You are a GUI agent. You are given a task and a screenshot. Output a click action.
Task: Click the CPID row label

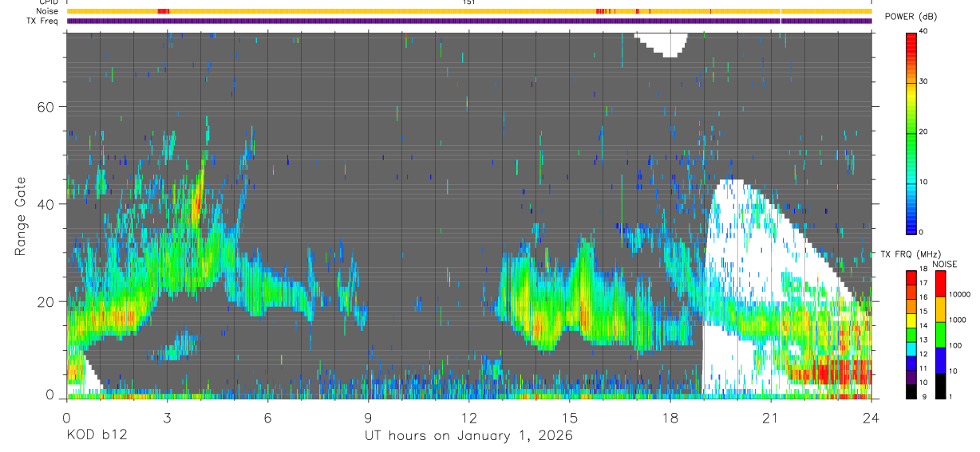pyautogui.click(x=48, y=2)
